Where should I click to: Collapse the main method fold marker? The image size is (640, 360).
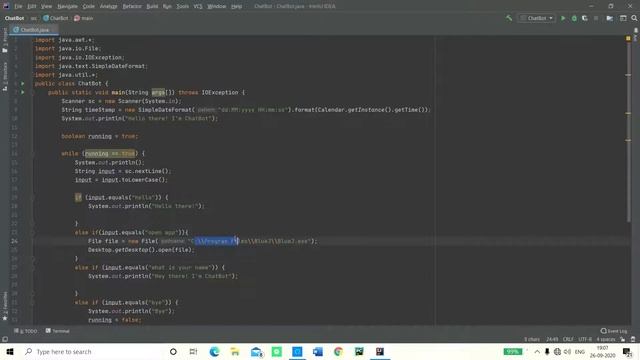click(x=33, y=92)
